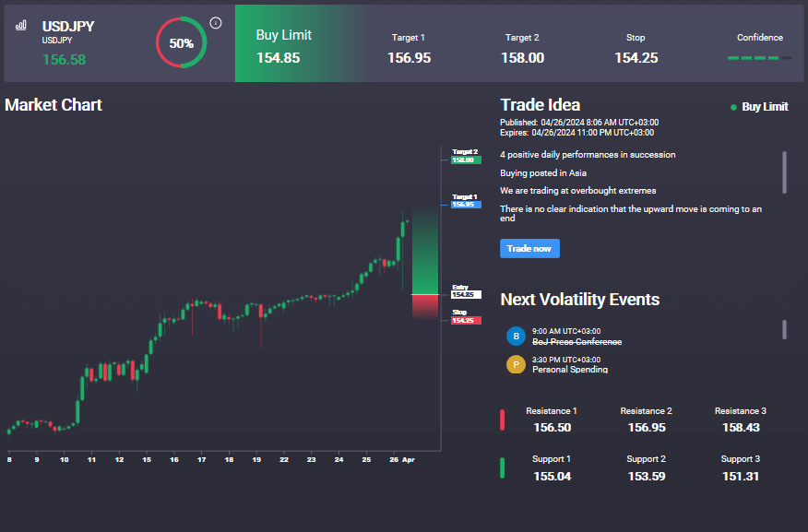Click the red Resistance indicator bar

click(502, 420)
